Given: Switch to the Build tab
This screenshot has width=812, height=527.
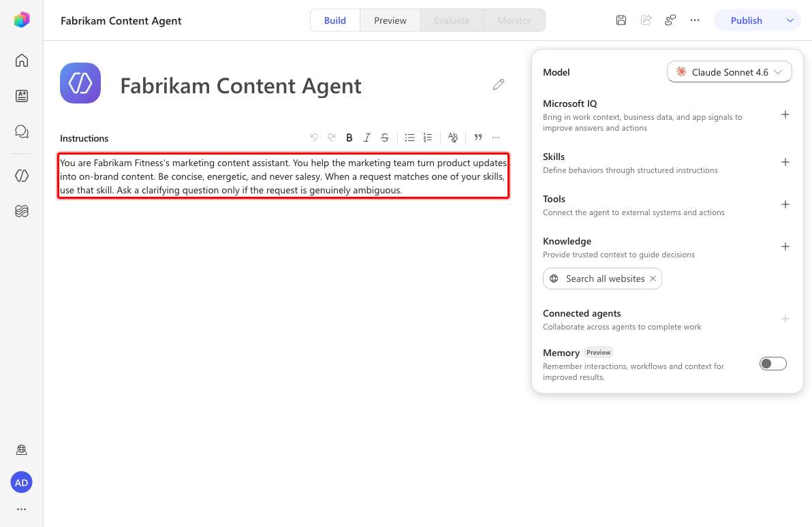Looking at the screenshot, I should click(x=335, y=20).
